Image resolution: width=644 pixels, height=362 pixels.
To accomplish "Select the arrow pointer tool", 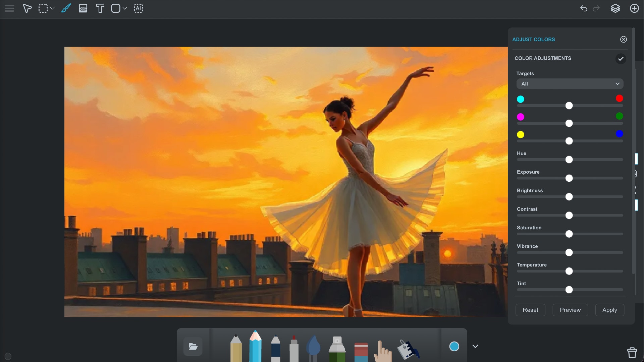I will 27,8.
